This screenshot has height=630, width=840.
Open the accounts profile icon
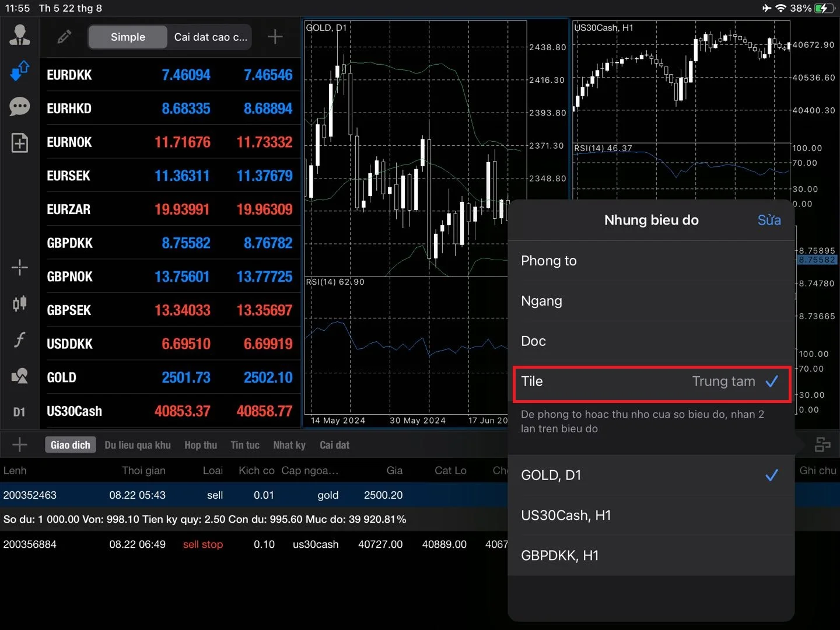[x=20, y=36]
